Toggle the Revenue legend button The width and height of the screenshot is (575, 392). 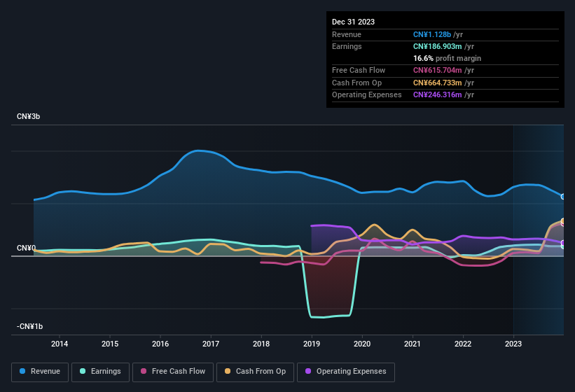click(41, 372)
